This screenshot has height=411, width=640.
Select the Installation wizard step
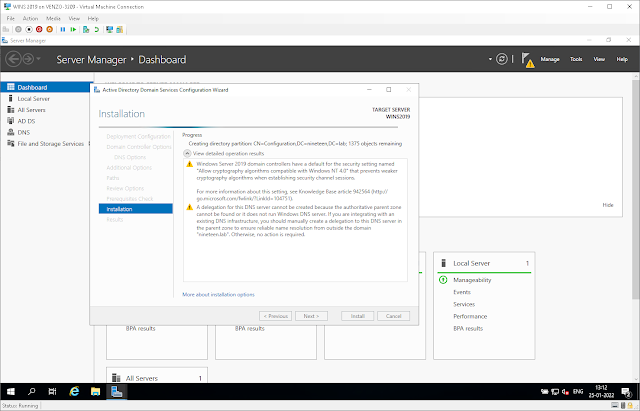pyautogui.click(x=136, y=209)
